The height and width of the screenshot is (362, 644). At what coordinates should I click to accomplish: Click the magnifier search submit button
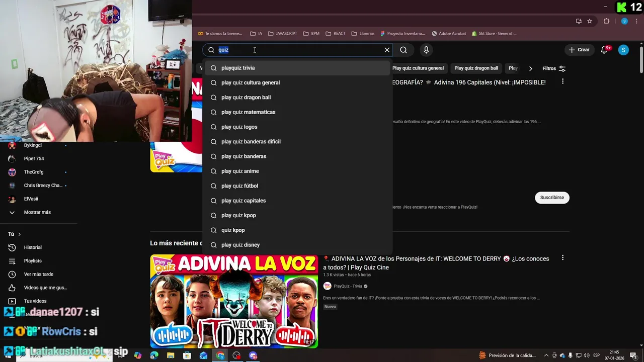tap(404, 50)
